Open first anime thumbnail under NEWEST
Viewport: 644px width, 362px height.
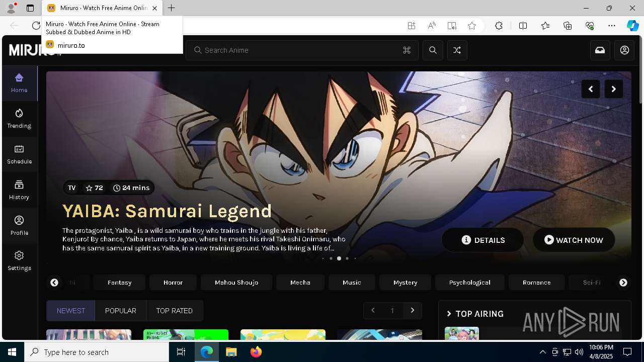89,335
